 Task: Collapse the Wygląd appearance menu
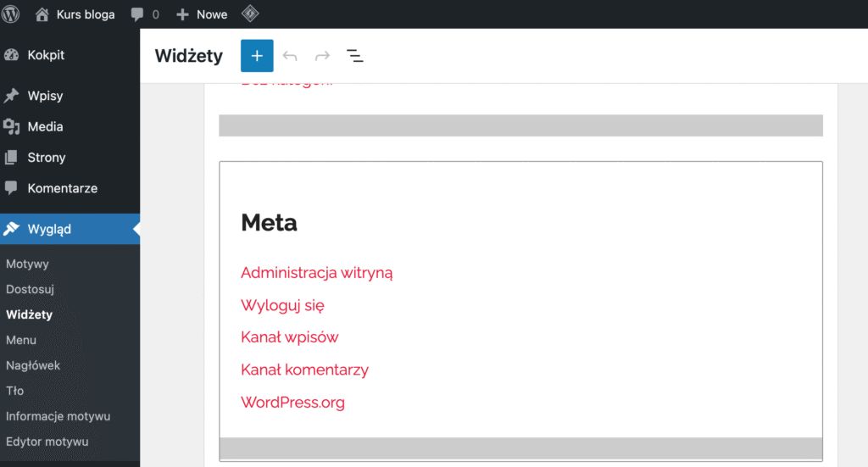click(49, 229)
